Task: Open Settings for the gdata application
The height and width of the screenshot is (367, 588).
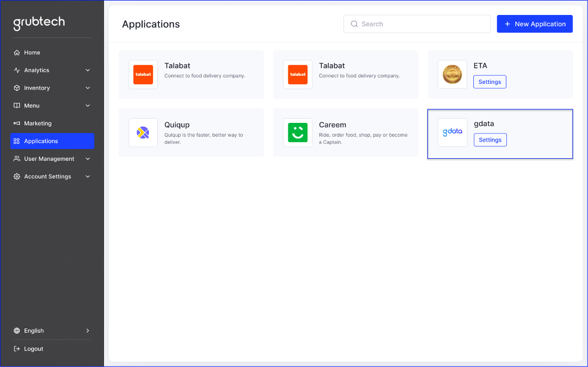Action: 490,139
